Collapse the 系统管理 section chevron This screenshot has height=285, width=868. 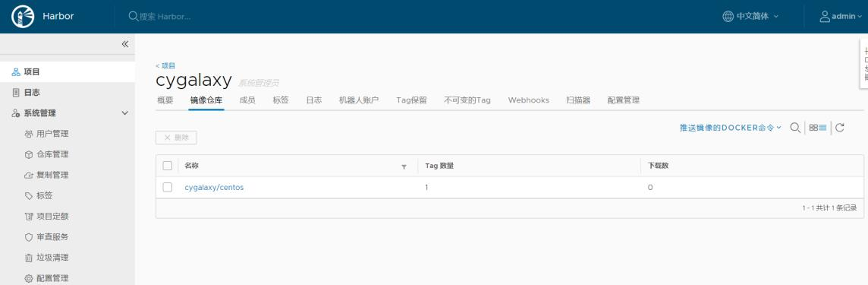click(x=125, y=113)
